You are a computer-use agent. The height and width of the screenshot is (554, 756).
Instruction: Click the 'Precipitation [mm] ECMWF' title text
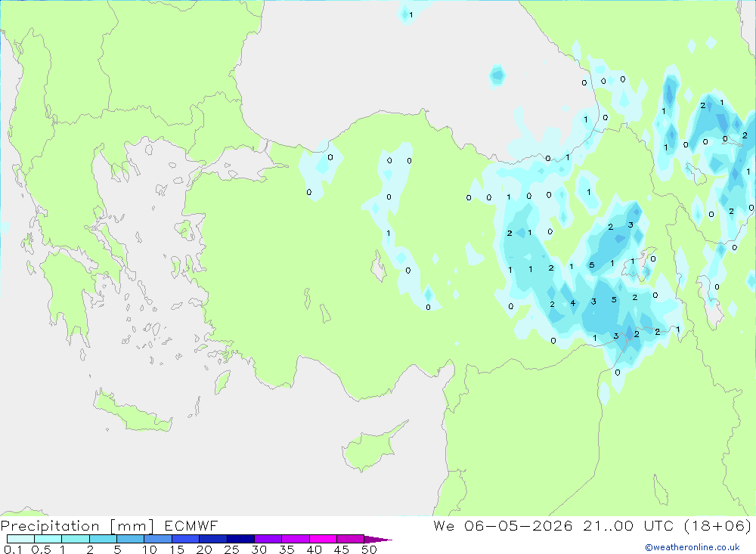pyautogui.click(x=110, y=525)
